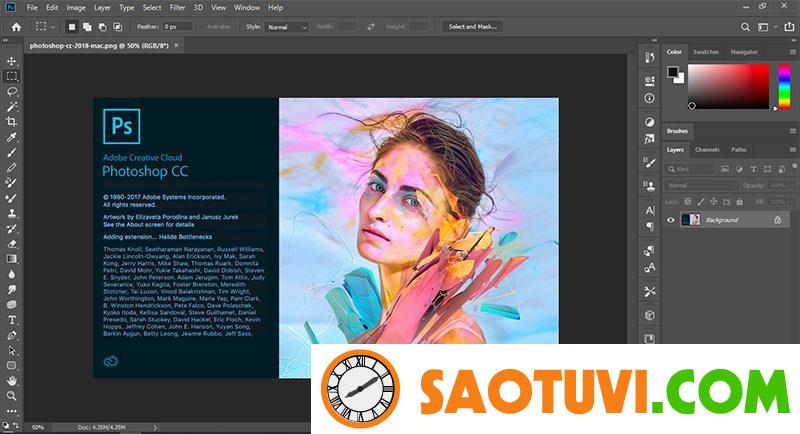Toggle Lock transparent pixels
The image size is (800, 434).
coord(688,202)
